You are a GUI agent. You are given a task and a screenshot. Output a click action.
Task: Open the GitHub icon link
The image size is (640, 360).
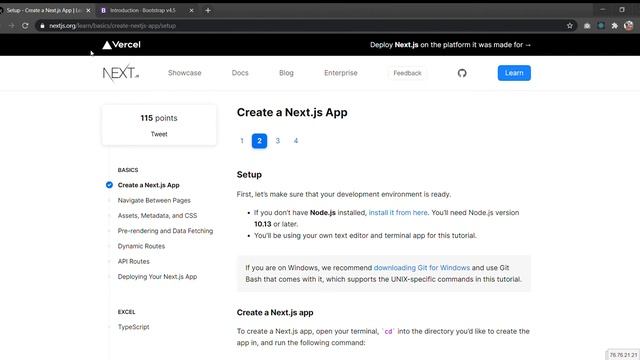coord(462,73)
